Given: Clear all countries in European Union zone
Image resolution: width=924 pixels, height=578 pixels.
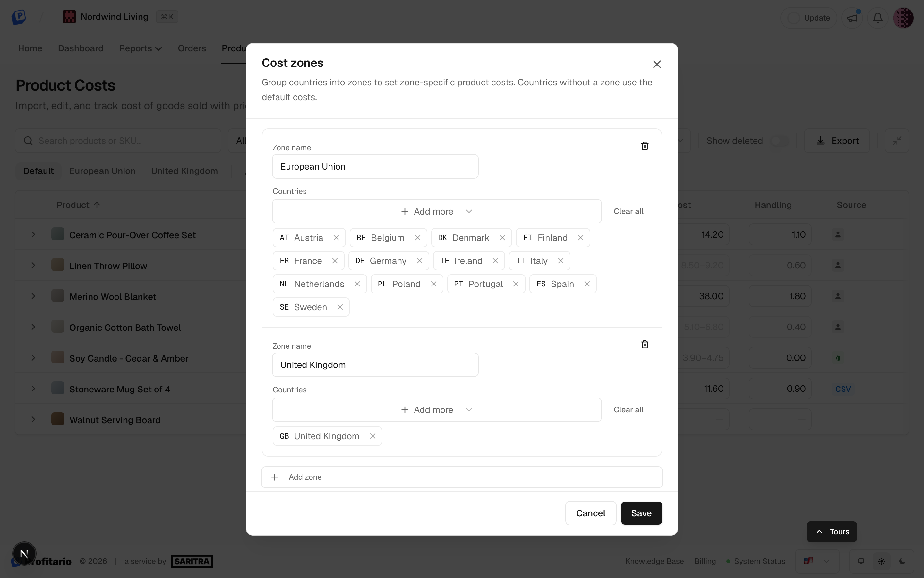Looking at the screenshot, I should [628, 211].
